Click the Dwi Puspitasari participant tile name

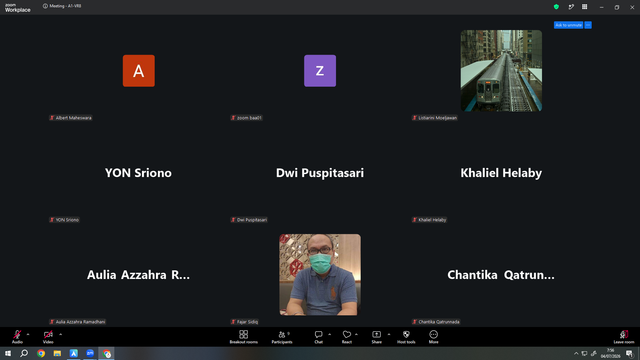320,173
